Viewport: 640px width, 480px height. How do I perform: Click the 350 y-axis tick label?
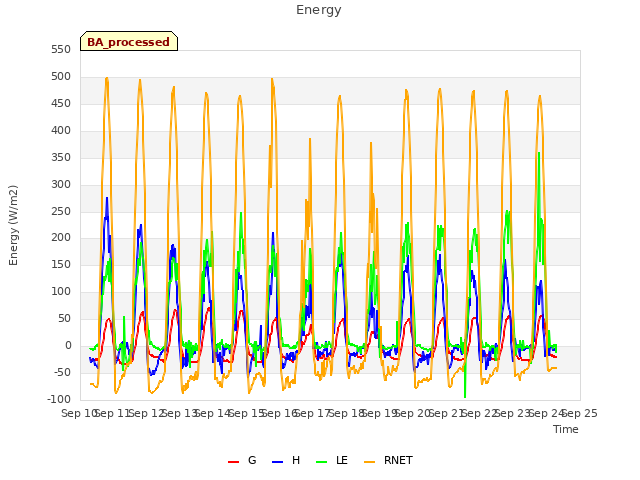pyautogui.click(x=61, y=158)
